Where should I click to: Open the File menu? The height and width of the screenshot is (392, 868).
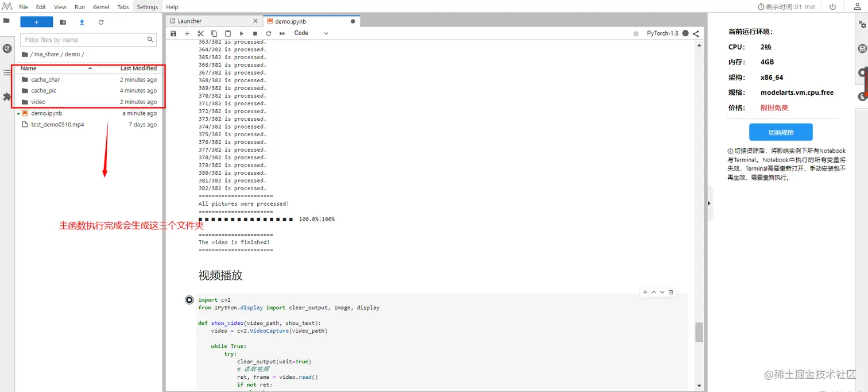pyautogui.click(x=24, y=7)
